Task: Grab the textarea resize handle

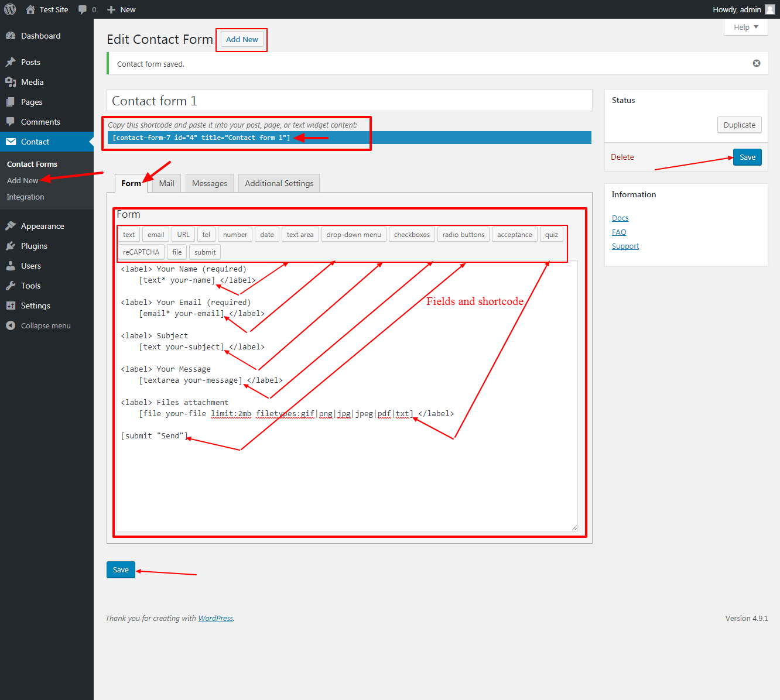Action: 574,528
